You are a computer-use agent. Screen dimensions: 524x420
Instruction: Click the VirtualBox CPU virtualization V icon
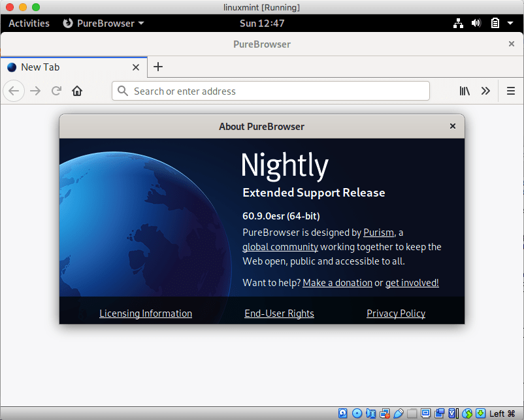tap(453, 413)
